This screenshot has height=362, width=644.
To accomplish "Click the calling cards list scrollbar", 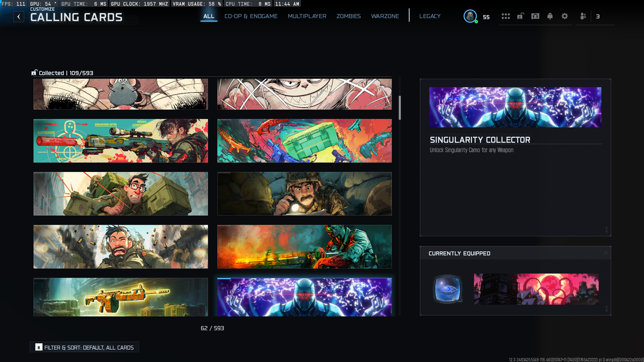I will [x=400, y=108].
